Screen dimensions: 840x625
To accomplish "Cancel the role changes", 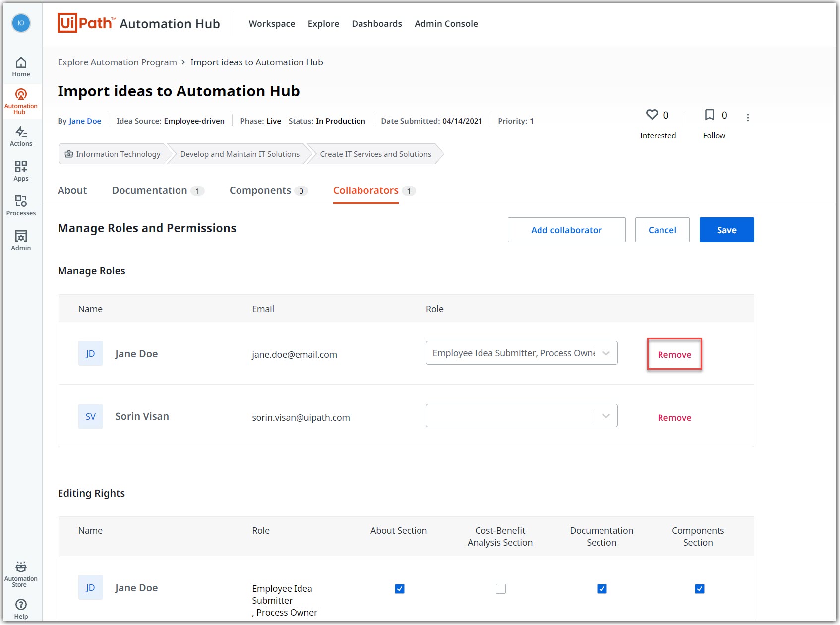I will [x=662, y=230].
